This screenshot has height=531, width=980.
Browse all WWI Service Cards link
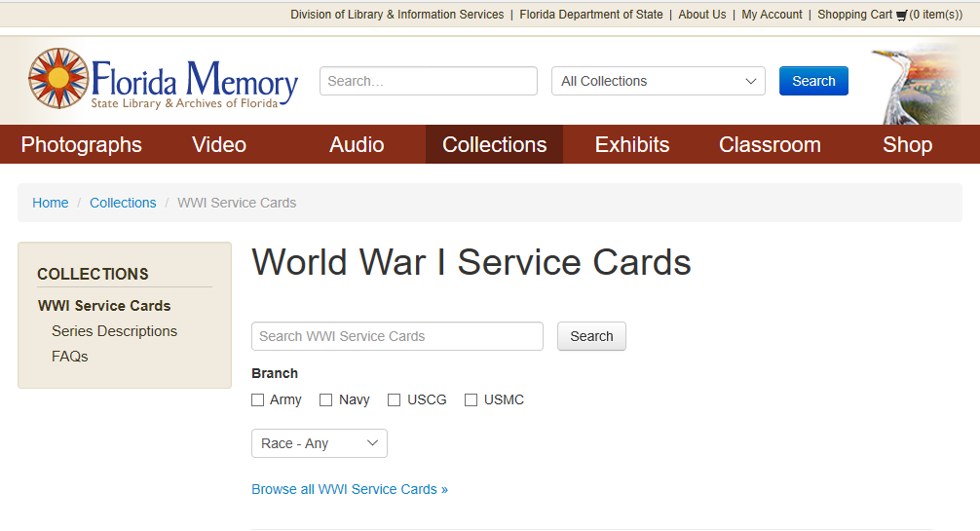tap(350, 490)
